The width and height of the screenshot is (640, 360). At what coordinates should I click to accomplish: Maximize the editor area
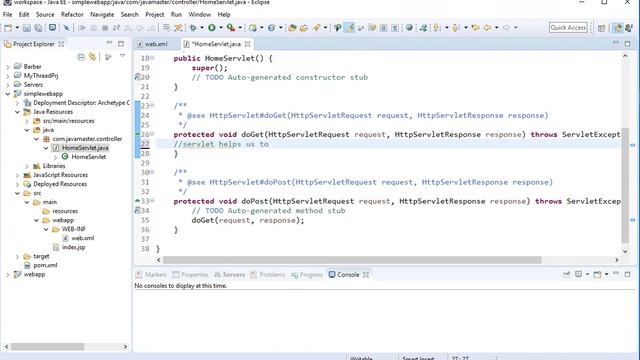tap(627, 44)
